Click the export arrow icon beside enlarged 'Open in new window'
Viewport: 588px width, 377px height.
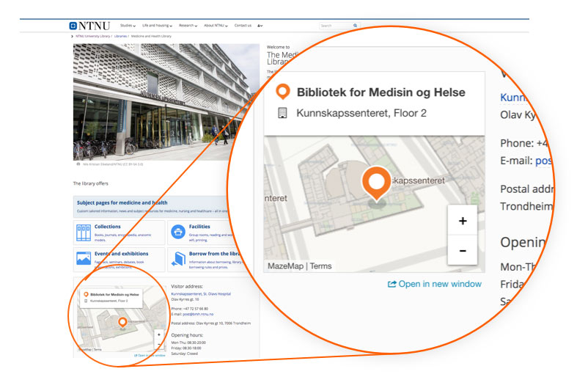(x=392, y=284)
